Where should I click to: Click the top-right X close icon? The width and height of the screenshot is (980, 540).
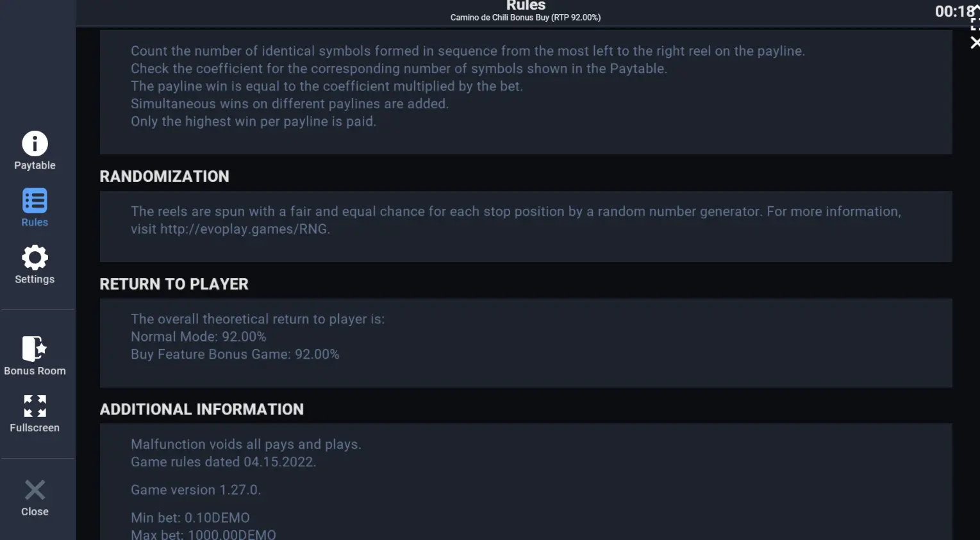tap(975, 42)
